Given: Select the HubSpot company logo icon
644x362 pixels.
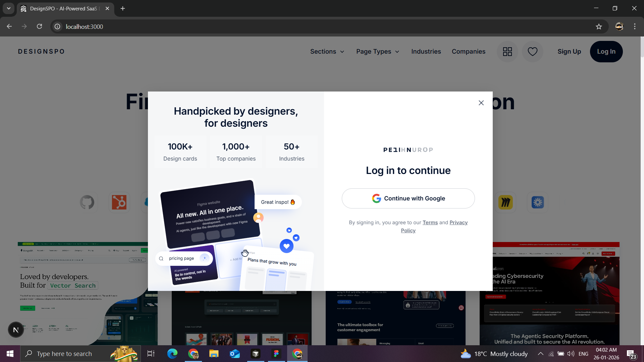Looking at the screenshot, I should [119, 202].
